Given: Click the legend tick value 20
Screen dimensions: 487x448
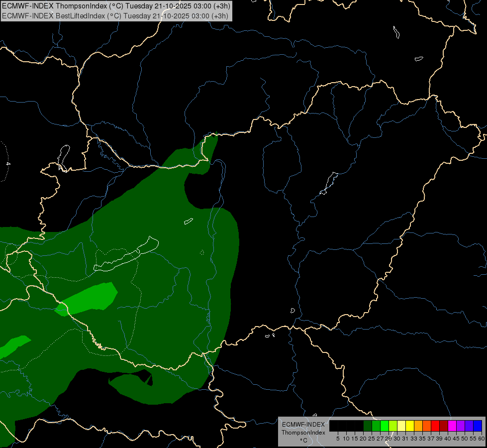Looking at the screenshot, I should [x=363, y=439].
